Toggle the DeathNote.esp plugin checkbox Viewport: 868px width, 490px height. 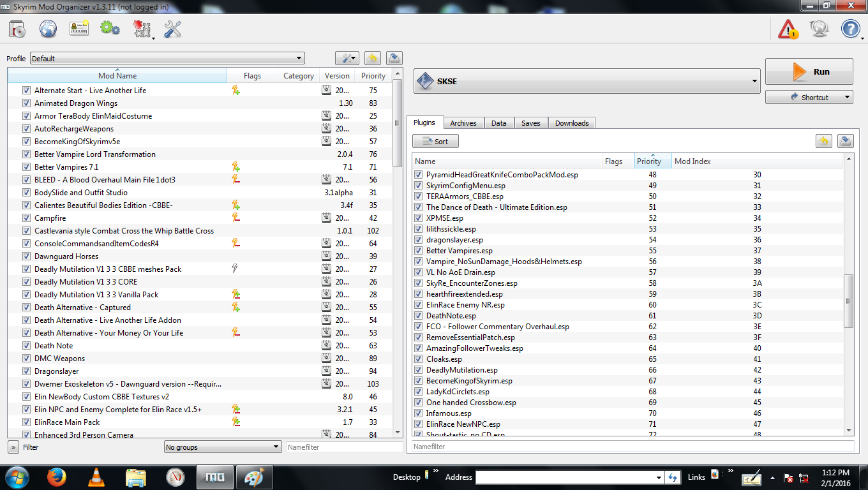(x=419, y=316)
